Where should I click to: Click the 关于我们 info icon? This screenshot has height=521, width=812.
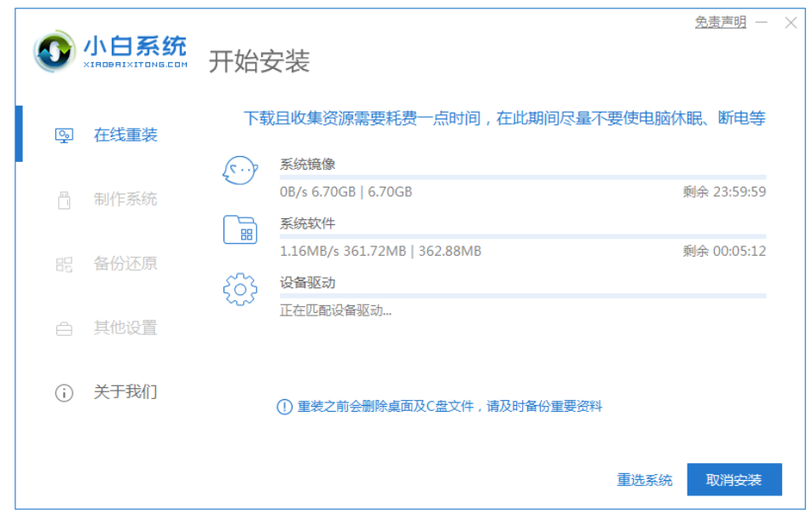[64, 393]
